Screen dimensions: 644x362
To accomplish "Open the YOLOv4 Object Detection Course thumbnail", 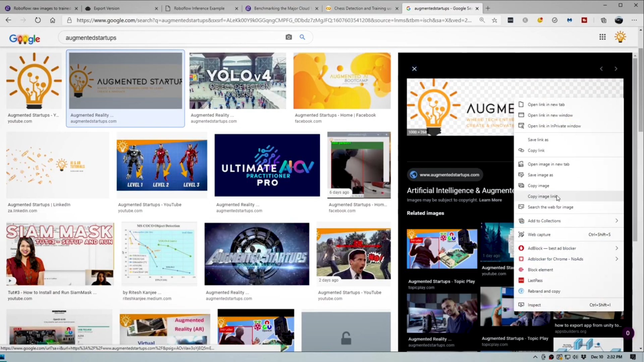I will [238, 81].
